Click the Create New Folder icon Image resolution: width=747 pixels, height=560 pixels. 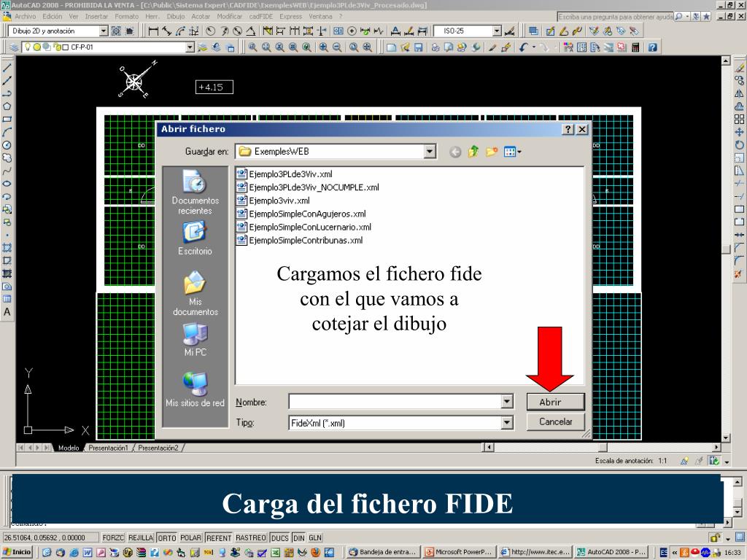click(x=491, y=152)
